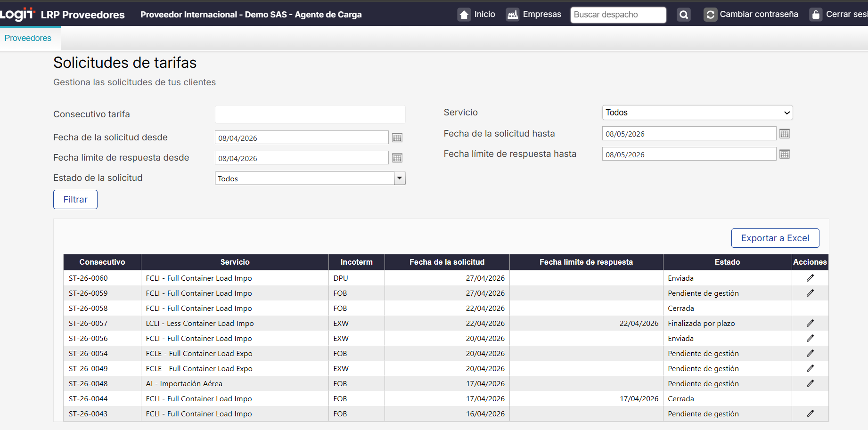The image size is (868, 430).
Task: Edit request ST-26-0048 with pencil icon
Action: [810, 383]
